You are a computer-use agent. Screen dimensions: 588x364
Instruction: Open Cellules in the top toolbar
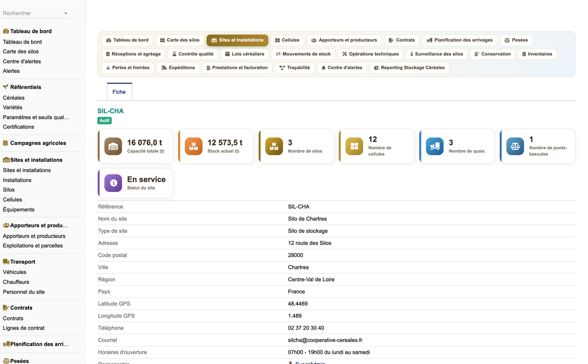pyautogui.click(x=287, y=40)
